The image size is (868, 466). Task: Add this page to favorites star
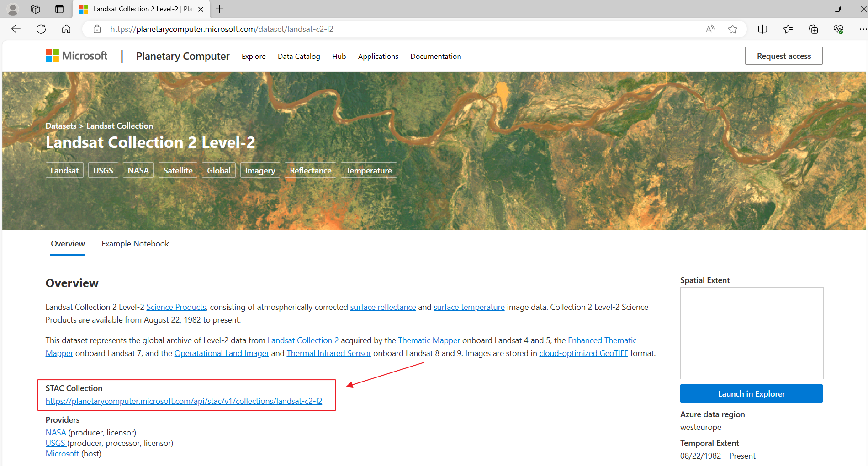[733, 29]
